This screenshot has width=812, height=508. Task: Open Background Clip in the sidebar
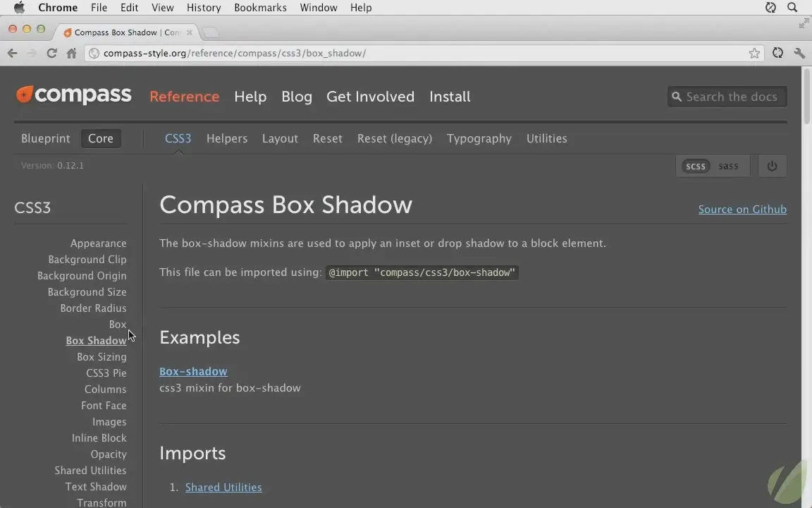click(x=87, y=259)
